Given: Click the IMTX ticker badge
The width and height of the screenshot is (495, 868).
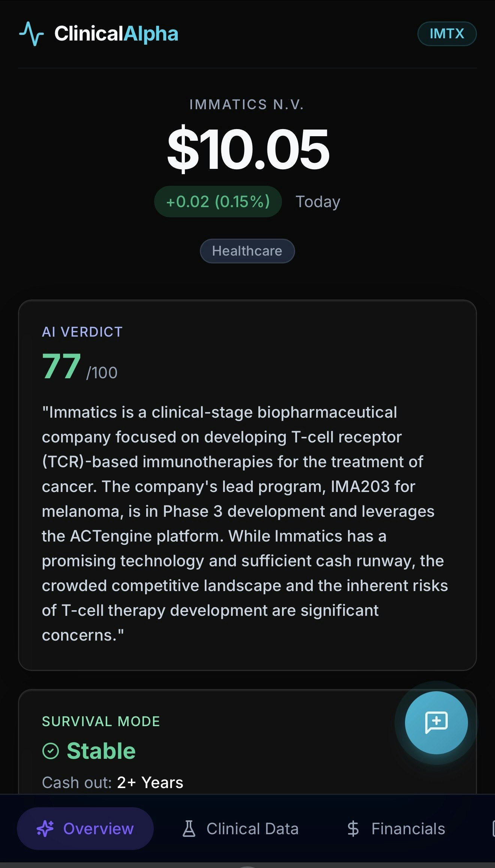Looking at the screenshot, I should [447, 34].
